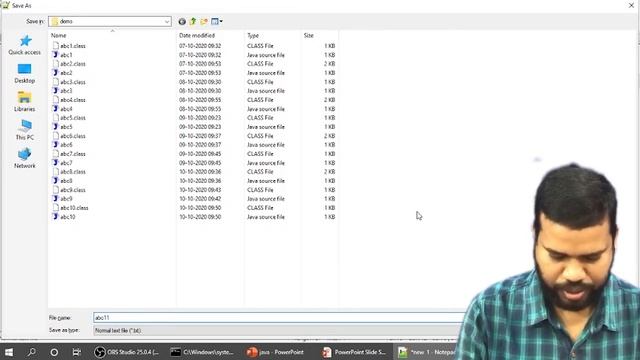Sort files by Name column header

click(58, 36)
